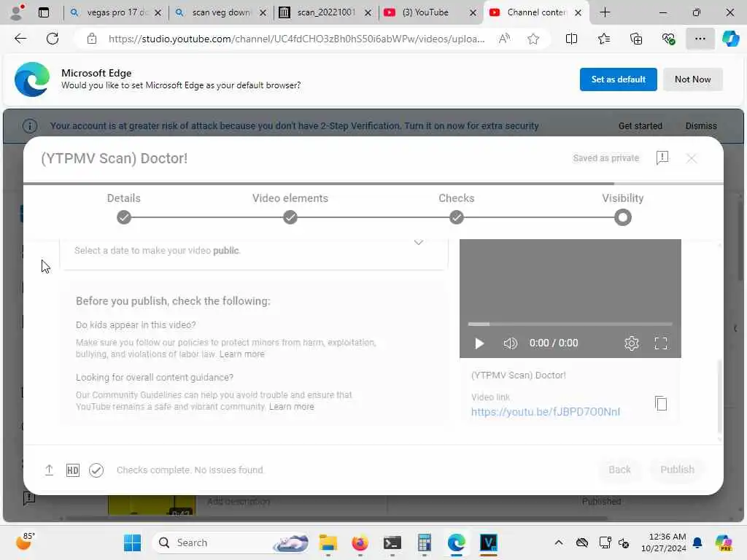Close the scan veg down tab
Screen dimensions: 747x560
(x=263, y=13)
